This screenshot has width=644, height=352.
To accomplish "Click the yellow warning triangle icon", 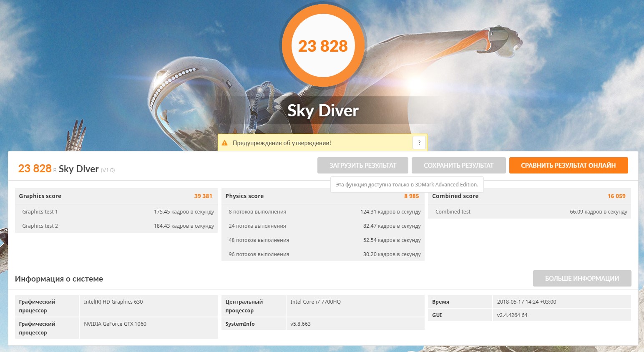I will click(225, 143).
